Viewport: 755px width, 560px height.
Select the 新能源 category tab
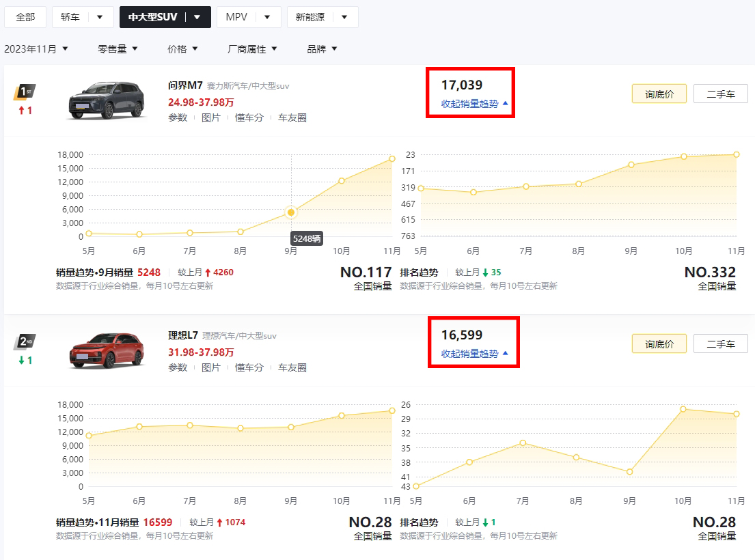click(310, 17)
